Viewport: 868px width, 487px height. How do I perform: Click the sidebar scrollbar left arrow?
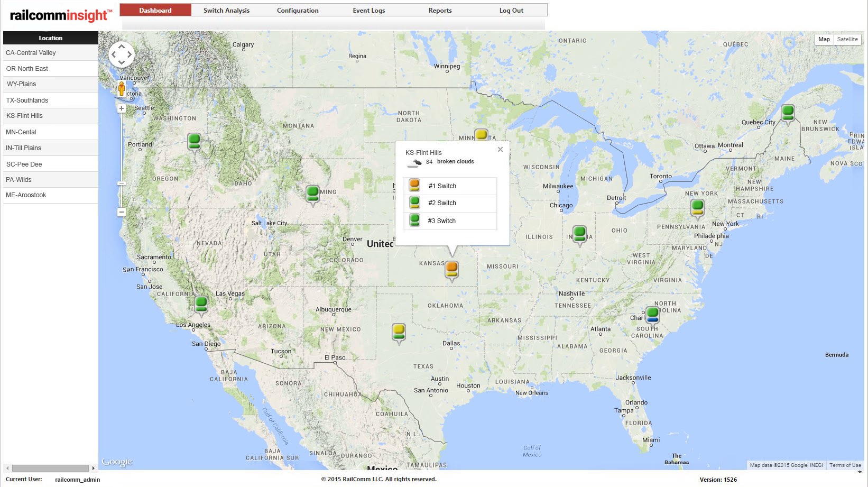click(7, 468)
